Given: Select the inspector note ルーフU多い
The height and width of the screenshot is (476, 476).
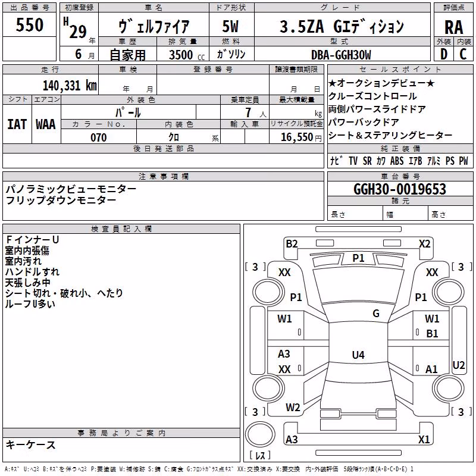Looking at the screenshot, I should point(30,304).
